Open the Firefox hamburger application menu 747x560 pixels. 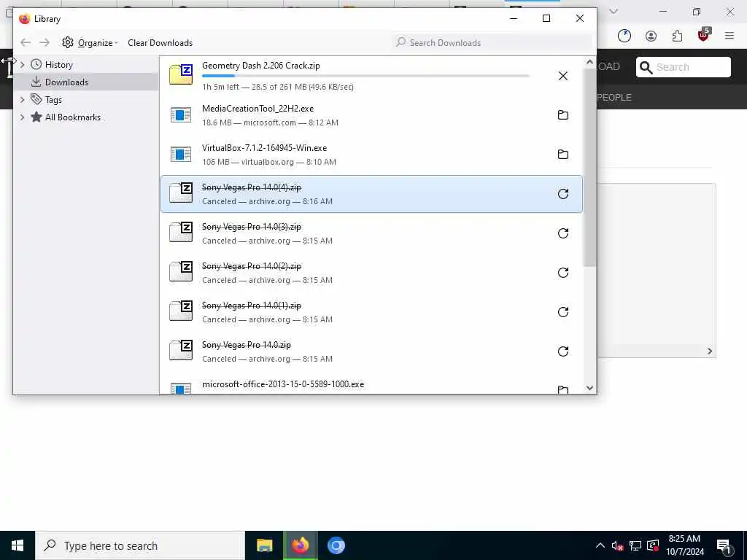click(x=729, y=36)
